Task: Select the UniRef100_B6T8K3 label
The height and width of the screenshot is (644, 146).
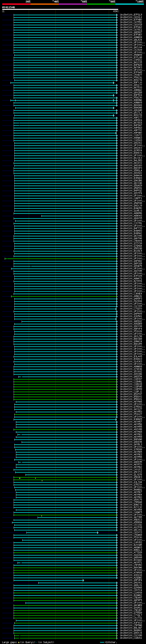Action: coord(131,67)
